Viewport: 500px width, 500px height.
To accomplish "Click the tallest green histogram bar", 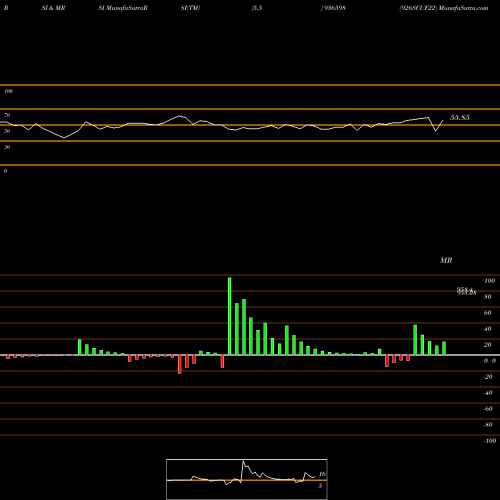I will tap(230, 316).
